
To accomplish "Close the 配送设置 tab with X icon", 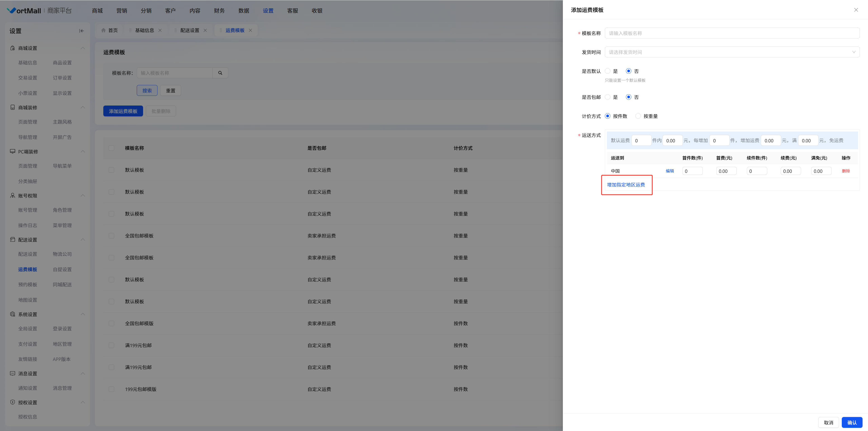I will [205, 30].
